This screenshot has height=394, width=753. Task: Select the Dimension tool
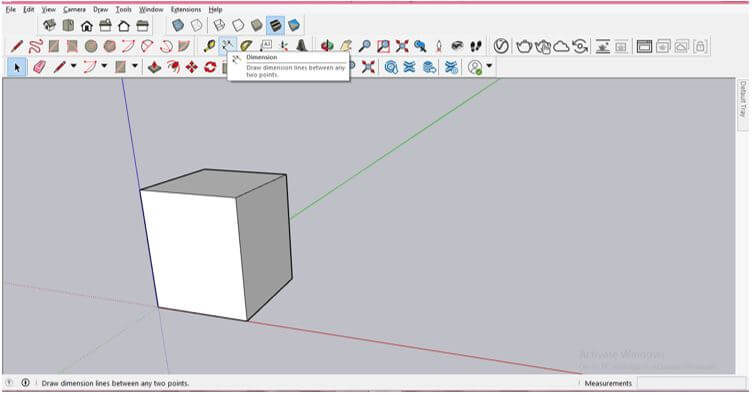[x=228, y=46]
